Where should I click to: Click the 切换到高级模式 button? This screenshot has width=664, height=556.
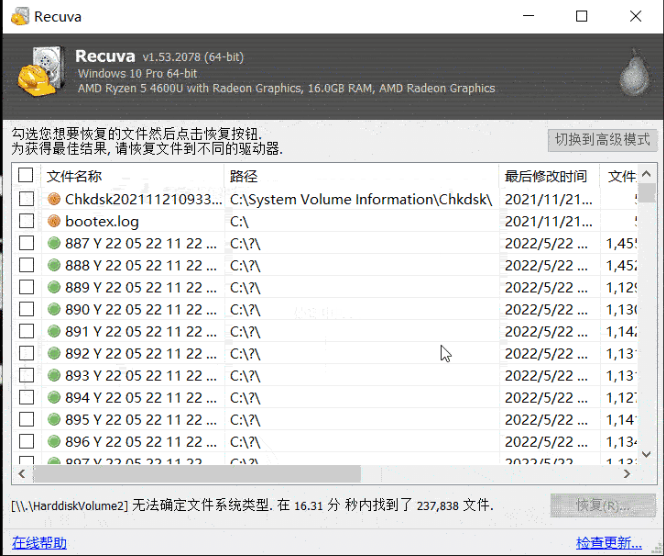602,140
